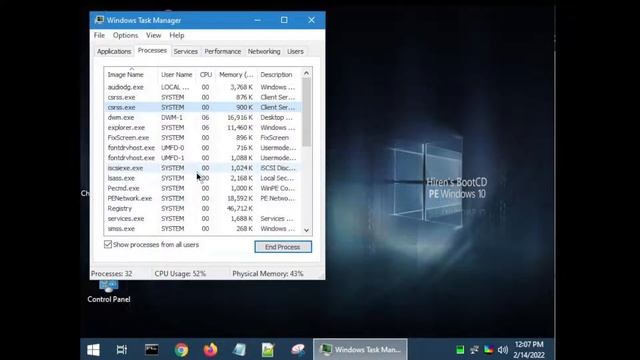Screen dimensions: 640x360
Task: Sort by Memory column header
Action: pyautogui.click(x=236, y=75)
